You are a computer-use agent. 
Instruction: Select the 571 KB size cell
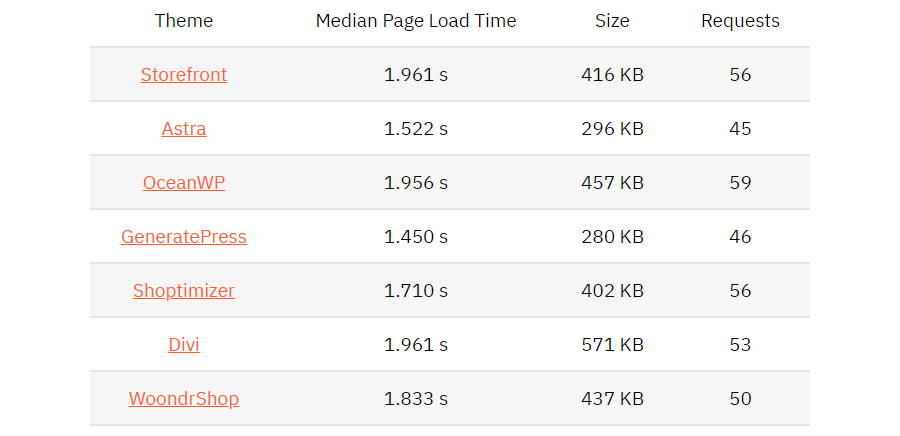coord(612,345)
